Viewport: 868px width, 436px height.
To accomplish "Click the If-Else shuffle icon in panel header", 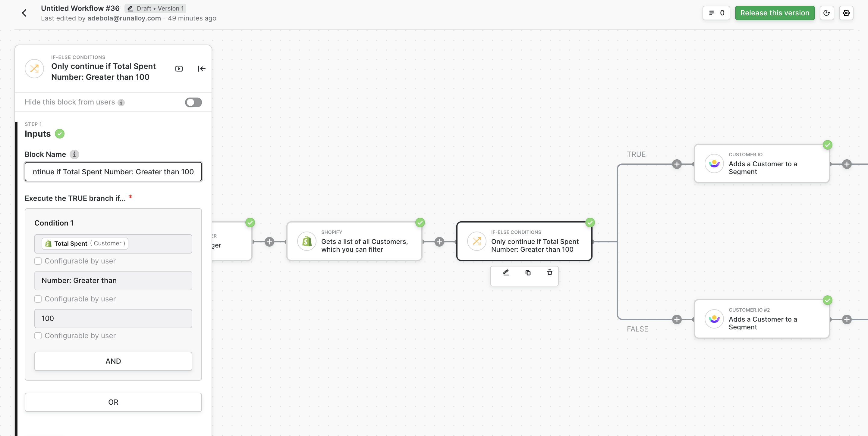I will point(34,69).
